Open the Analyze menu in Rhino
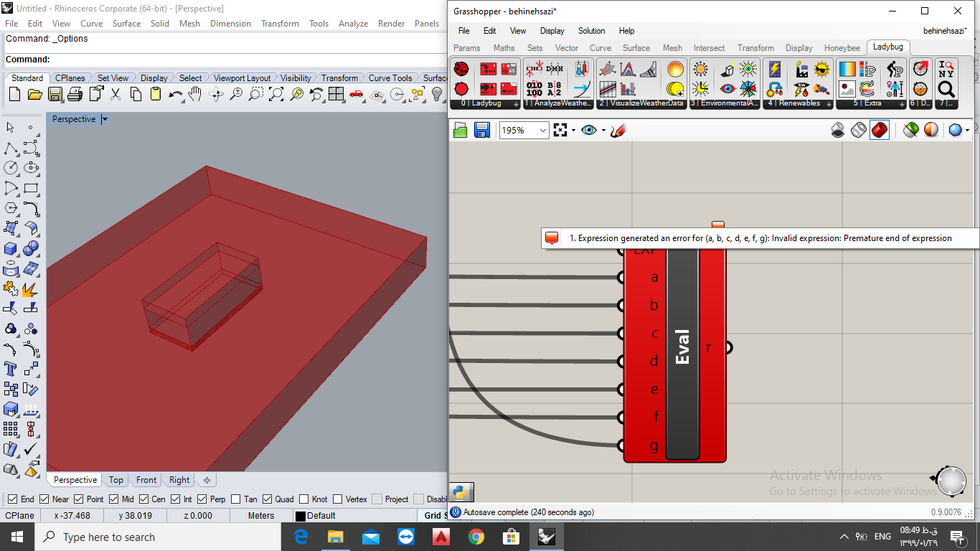The width and height of the screenshot is (980, 551). [353, 24]
